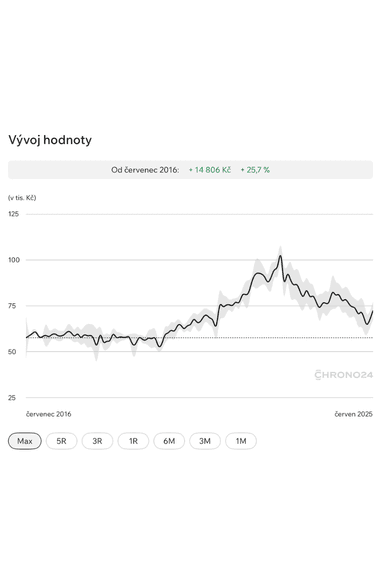Click the 'červen 2025' axis label
378x580 pixels.
tap(354, 414)
